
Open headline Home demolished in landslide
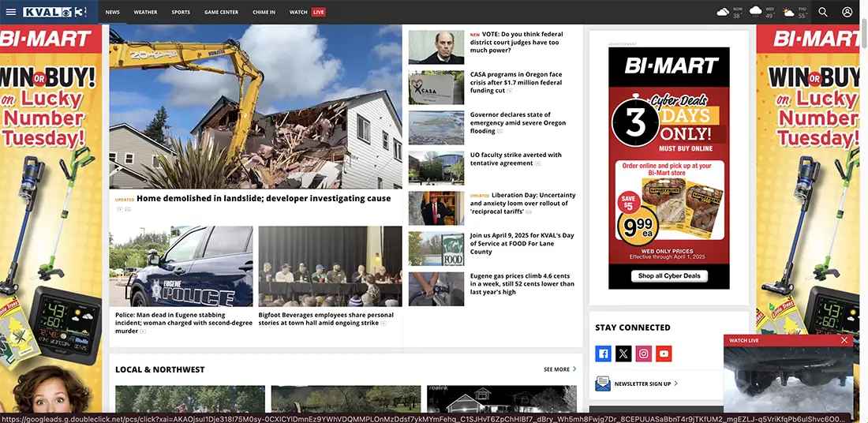[264, 198]
